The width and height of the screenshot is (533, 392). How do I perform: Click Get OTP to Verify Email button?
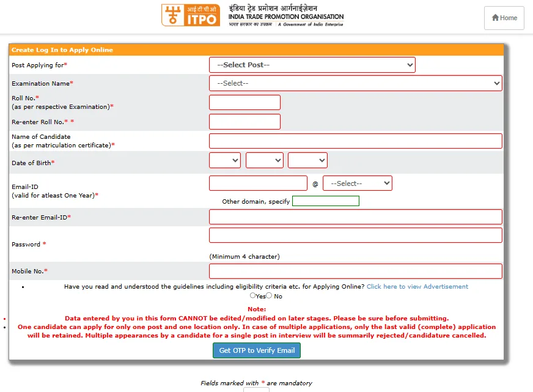(x=257, y=350)
